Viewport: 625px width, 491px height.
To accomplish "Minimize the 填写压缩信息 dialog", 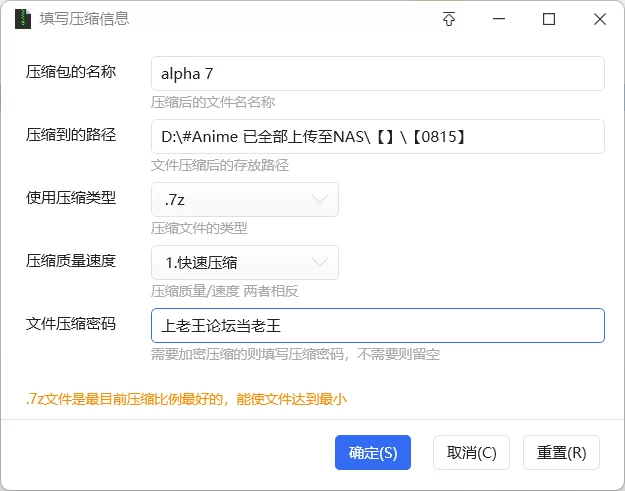I will point(499,19).
